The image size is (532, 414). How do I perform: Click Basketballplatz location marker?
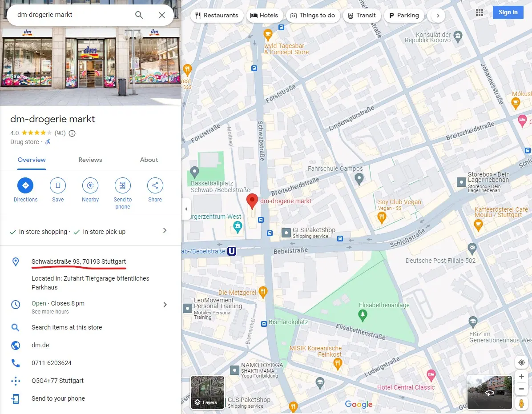coord(194,172)
